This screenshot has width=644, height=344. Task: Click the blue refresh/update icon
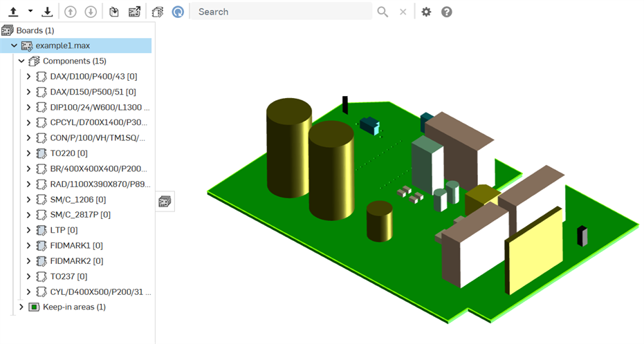point(178,12)
